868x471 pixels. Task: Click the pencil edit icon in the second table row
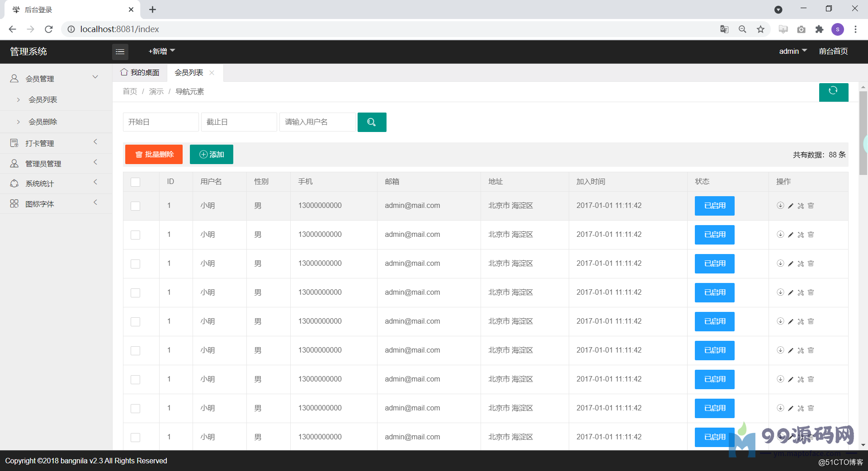(x=791, y=235)
